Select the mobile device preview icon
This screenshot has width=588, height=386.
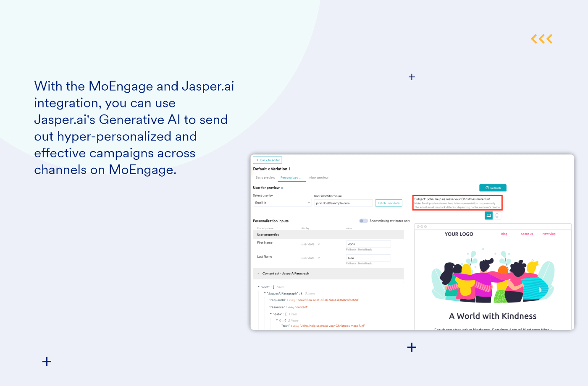497,216
